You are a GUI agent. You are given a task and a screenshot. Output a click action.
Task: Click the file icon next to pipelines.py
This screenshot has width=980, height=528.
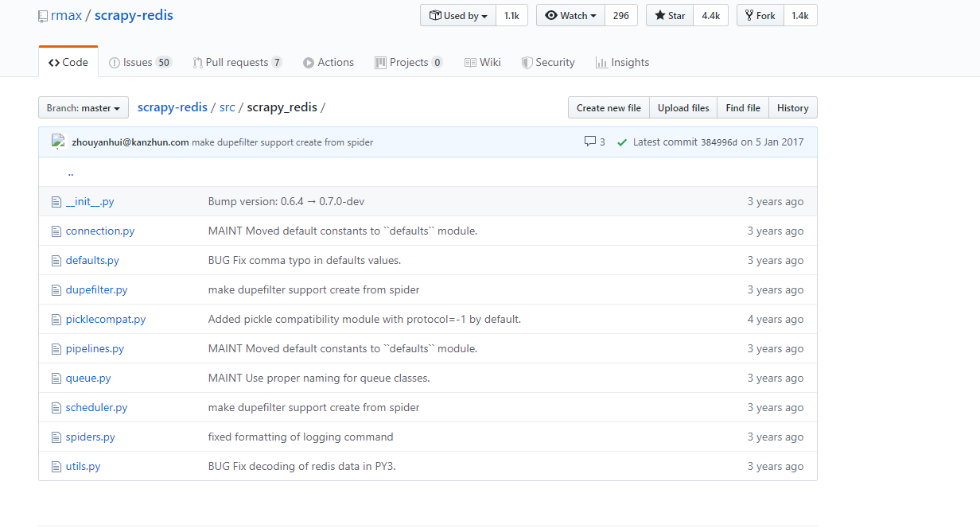(56, 349)
